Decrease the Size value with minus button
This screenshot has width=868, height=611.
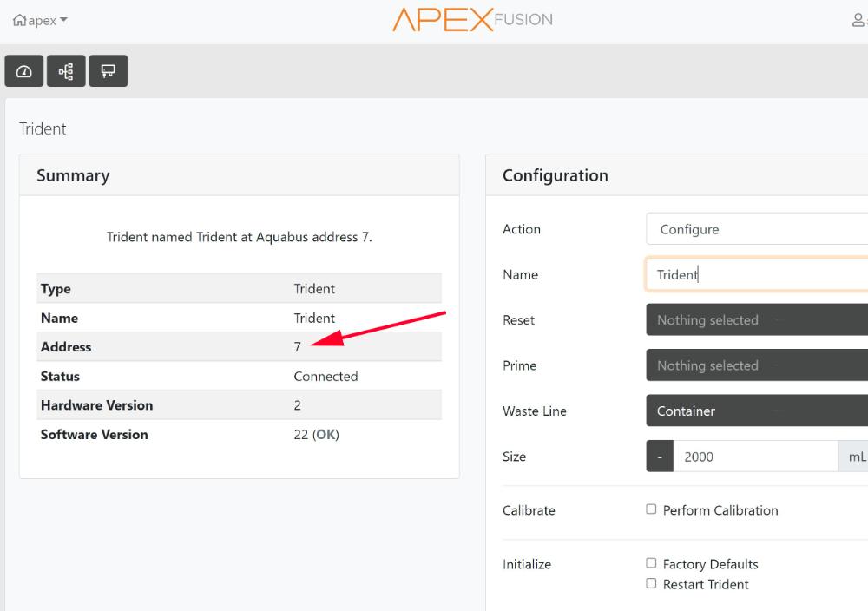660,457
